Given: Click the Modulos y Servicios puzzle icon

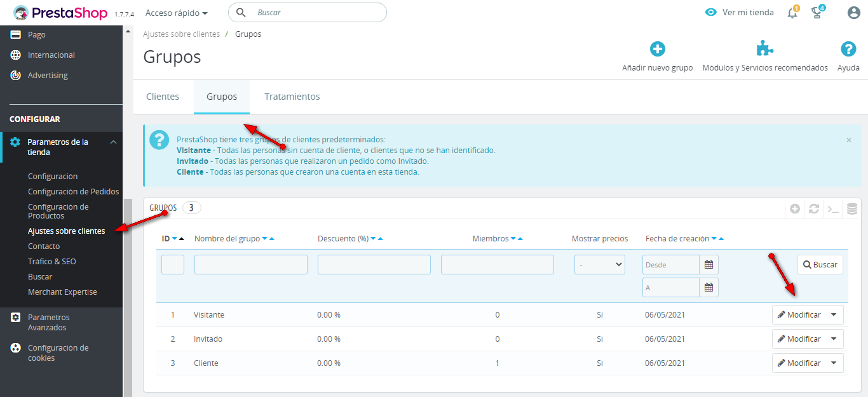Looking at the screenshot, I should [x=765, y=49].
